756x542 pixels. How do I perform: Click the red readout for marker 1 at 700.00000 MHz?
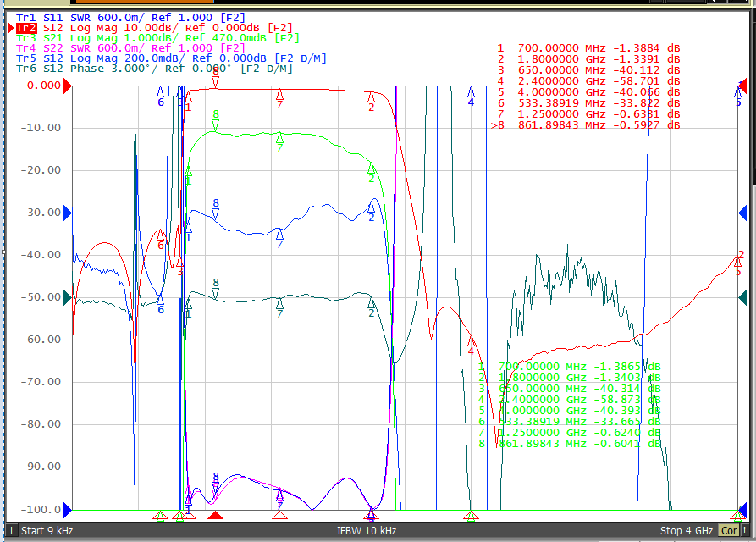(x=588, y=48)
